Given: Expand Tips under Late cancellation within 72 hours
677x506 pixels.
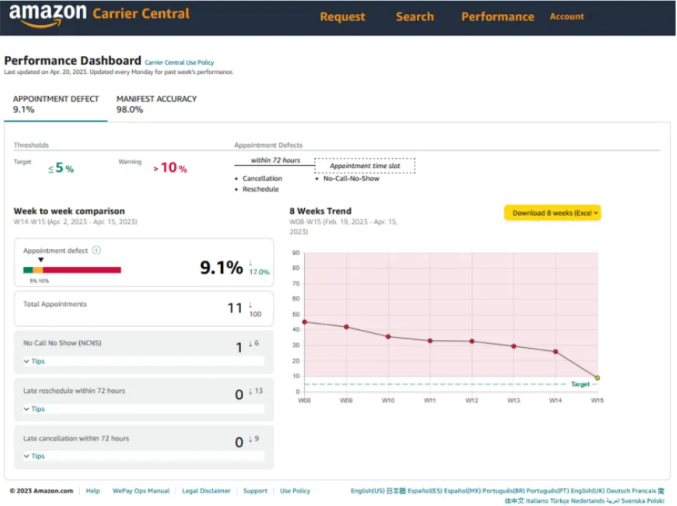Looking at the screenshot, I should click(34, 456).
